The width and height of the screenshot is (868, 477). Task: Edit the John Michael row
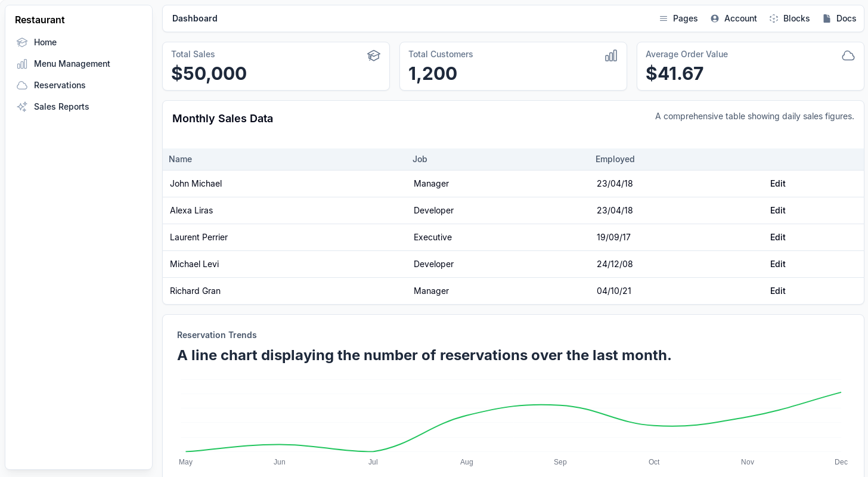point(777,184)
